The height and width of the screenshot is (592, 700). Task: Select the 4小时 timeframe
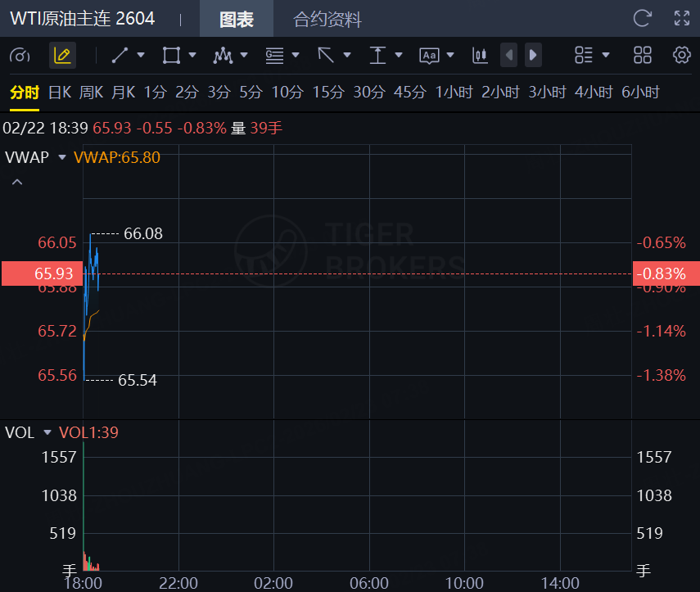pyautogui.click(x=594, y=93)
